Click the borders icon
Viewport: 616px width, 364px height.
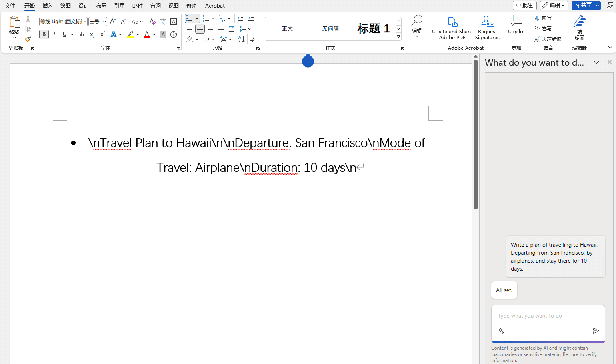tap(206, 39)
